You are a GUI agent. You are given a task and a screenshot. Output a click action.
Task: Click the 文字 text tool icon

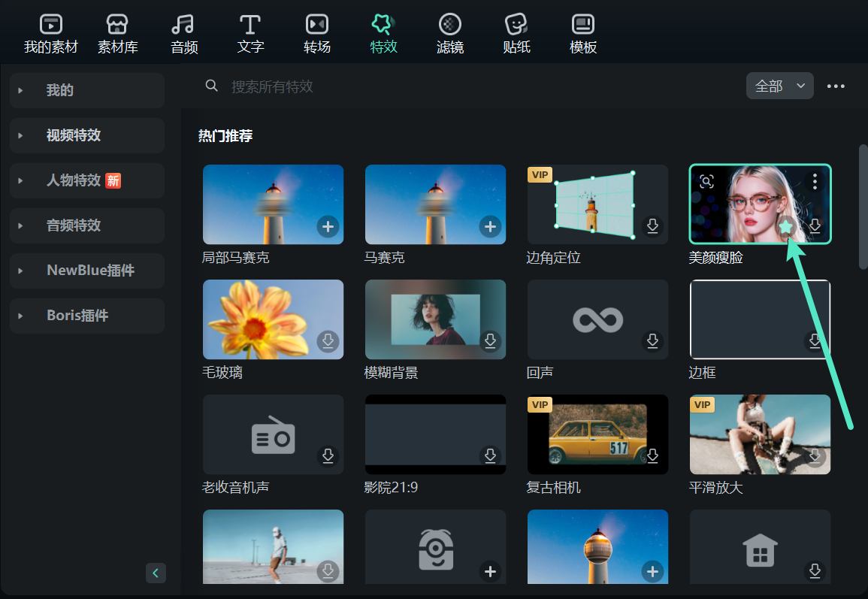click(x=250, y=32)
